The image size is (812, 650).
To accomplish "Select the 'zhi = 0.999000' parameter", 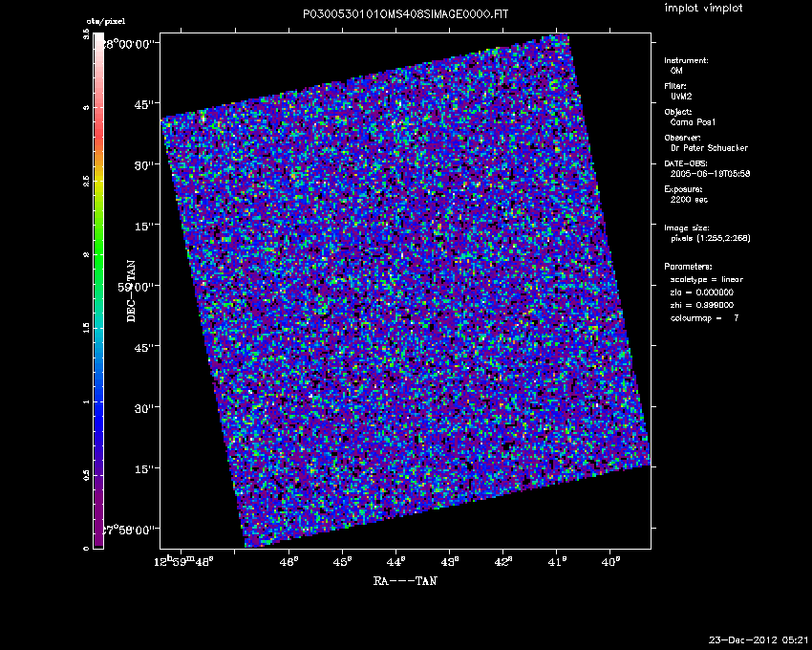I will tap(702, 305).
